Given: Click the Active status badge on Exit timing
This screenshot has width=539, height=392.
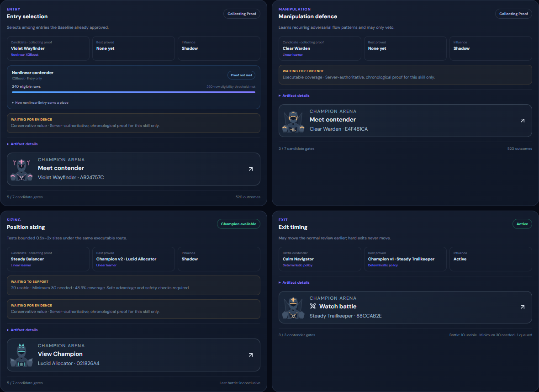Looking at the screenshot, I should (522, 224).
